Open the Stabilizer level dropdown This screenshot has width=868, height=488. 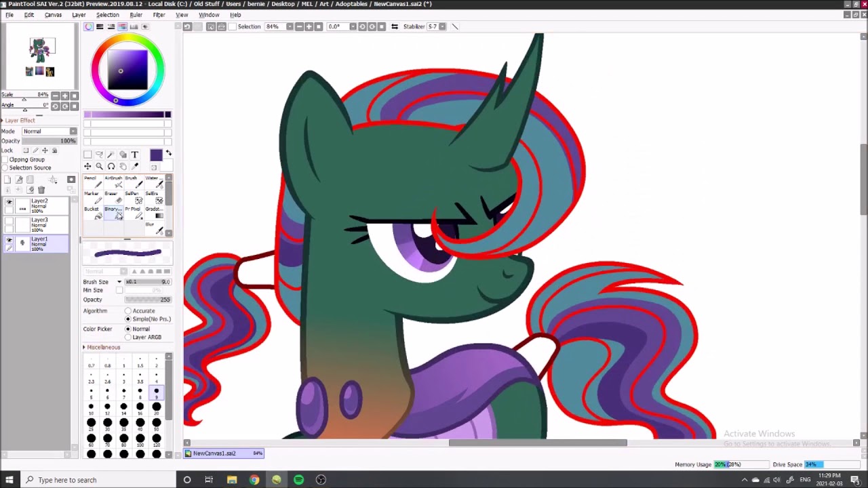pos(443,26)
